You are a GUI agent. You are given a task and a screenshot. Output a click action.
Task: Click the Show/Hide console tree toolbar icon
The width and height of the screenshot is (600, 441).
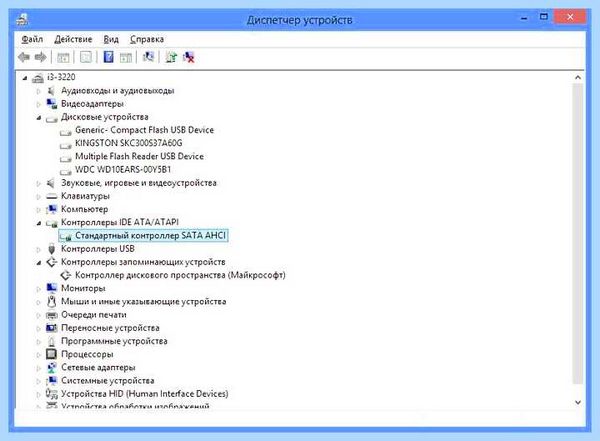[x=63, y=57]
